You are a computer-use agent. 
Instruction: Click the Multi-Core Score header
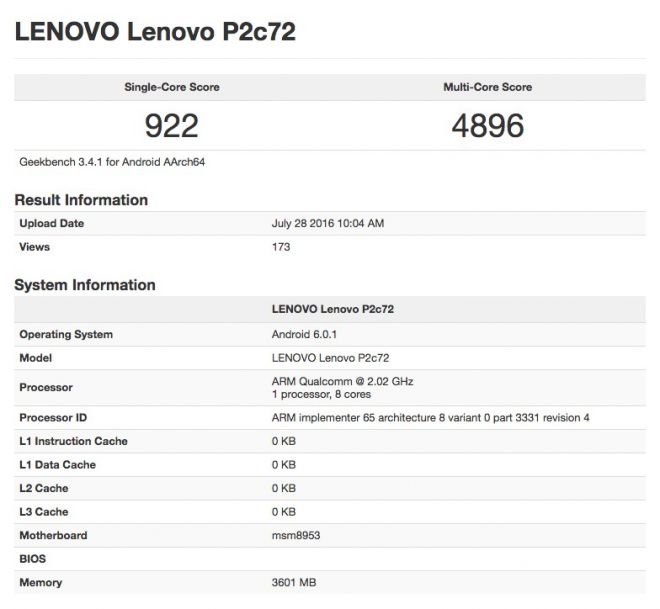tap(487, 87)
